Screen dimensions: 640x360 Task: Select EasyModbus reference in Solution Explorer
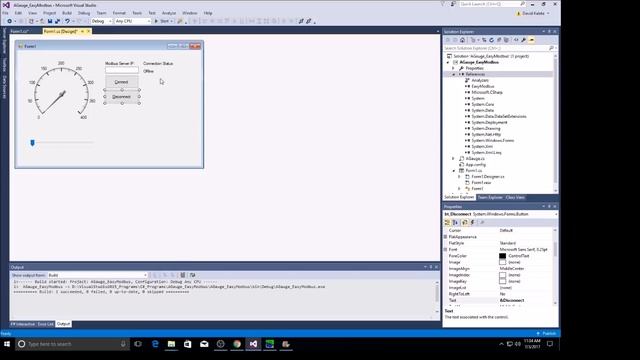482,87
